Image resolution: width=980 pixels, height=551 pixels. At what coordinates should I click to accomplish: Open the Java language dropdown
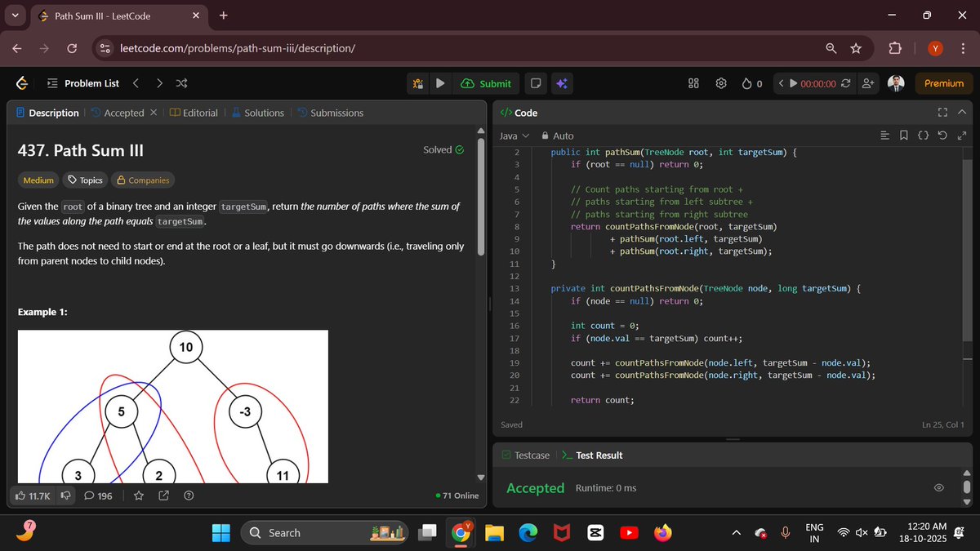(514, 136)
